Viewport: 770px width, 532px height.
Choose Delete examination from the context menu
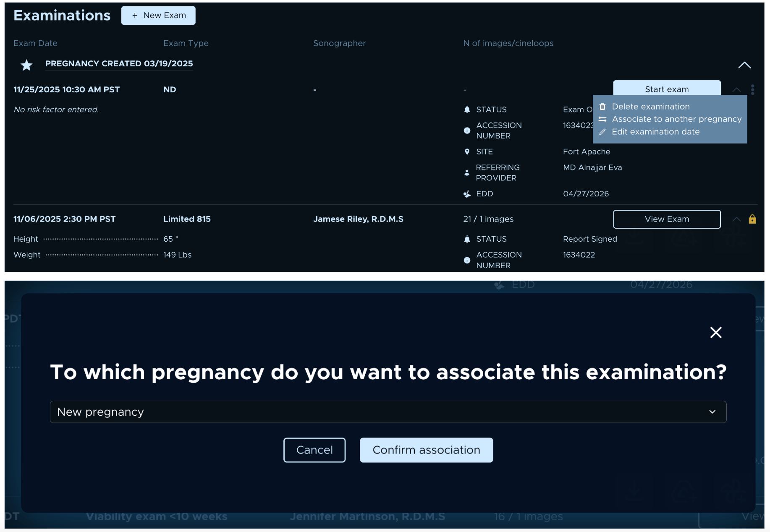(x=650, y=107)
